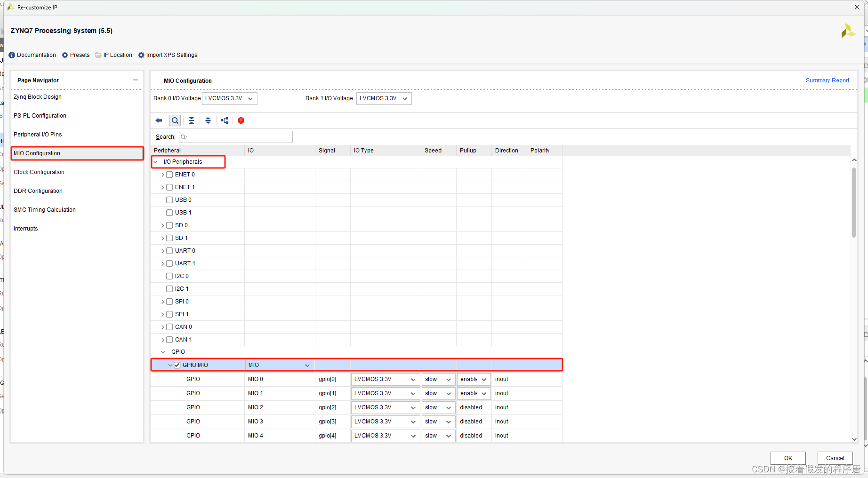Click the collapse all toolbar icon
The width and height of the screenshot is (868, 478).
tap(192, 120)
